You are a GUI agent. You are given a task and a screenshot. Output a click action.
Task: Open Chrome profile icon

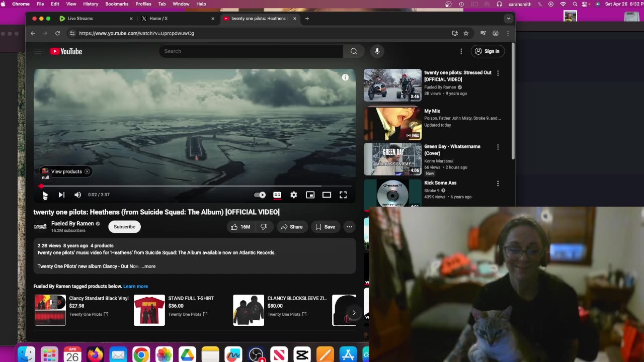tap(496, 33)
